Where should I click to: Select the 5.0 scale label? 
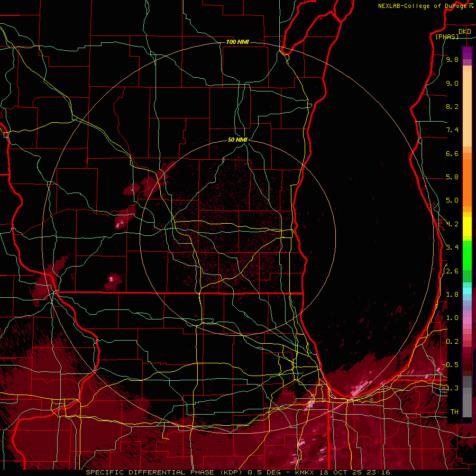452,200
